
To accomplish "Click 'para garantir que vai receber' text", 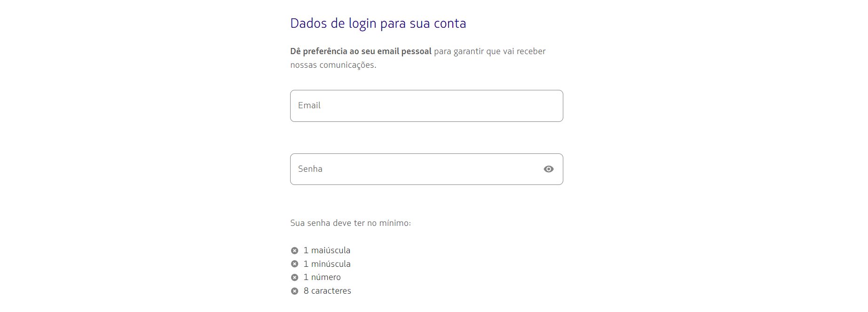I will coord(490,51).
